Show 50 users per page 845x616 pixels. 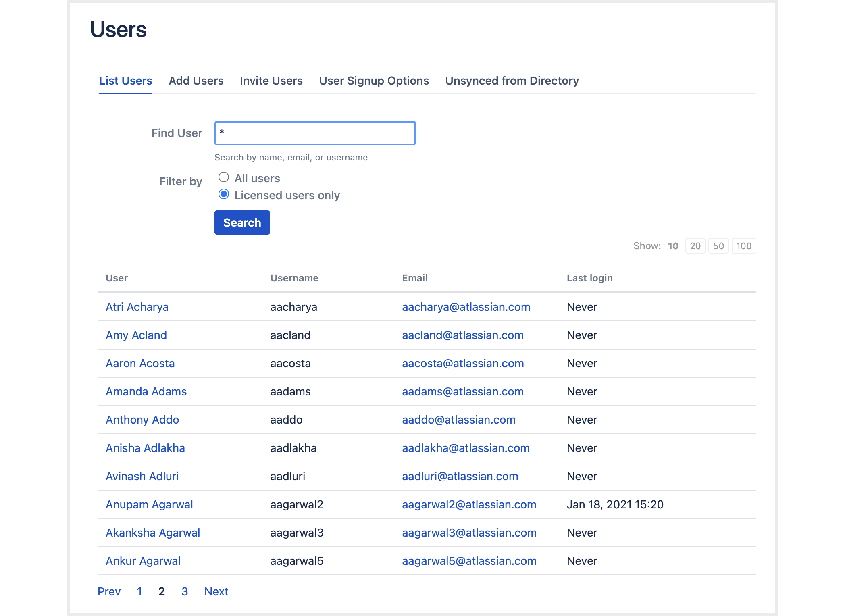point(718,246)
